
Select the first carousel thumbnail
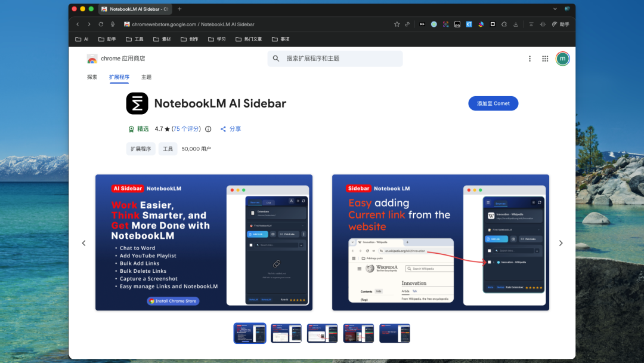(250, 333)
